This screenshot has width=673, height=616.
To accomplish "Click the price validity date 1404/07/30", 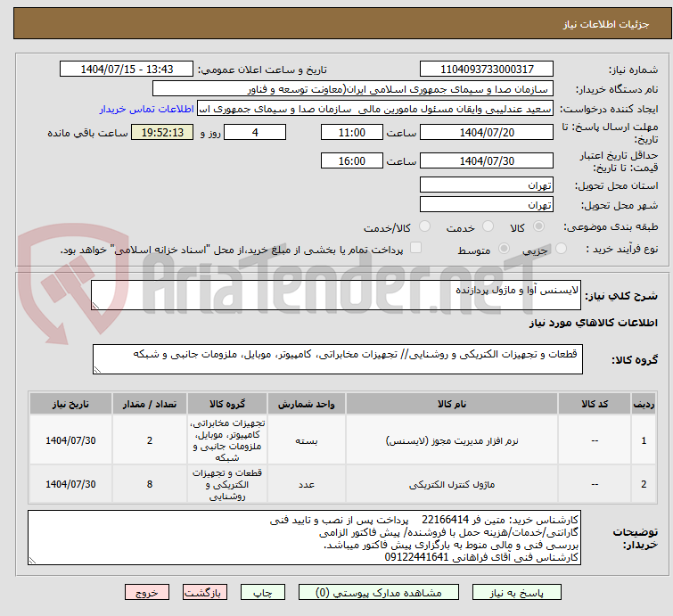I will point(487,161).
